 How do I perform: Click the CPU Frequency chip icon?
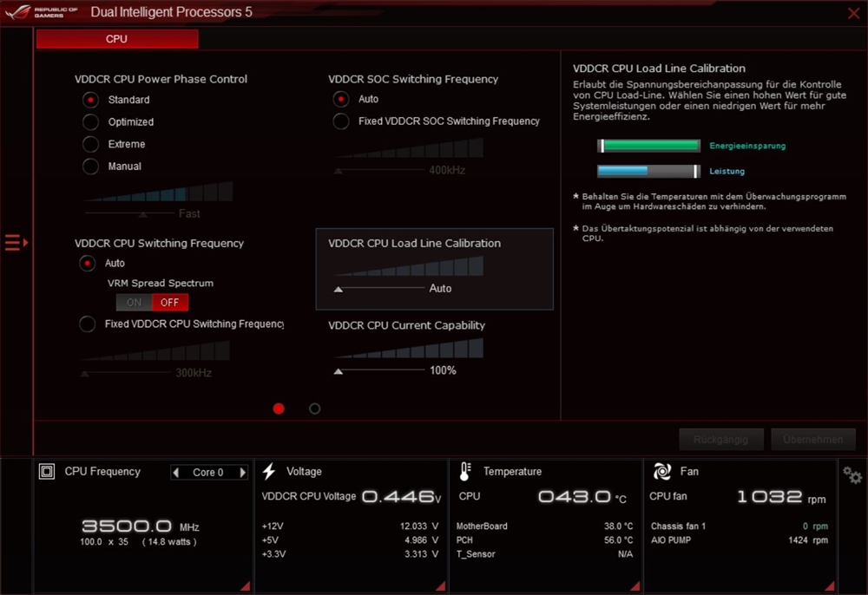click(x=47, y=471)
